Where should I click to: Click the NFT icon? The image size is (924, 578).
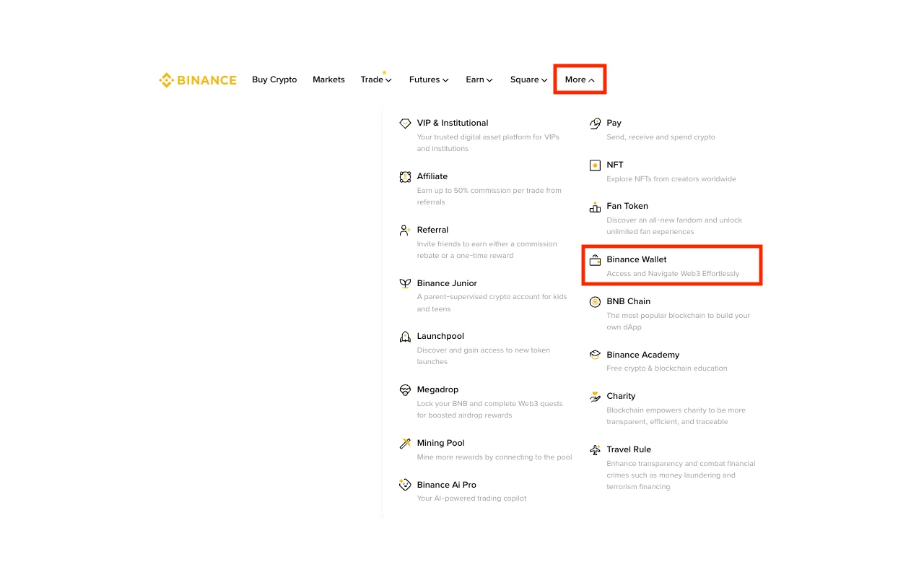coord(595,165)
